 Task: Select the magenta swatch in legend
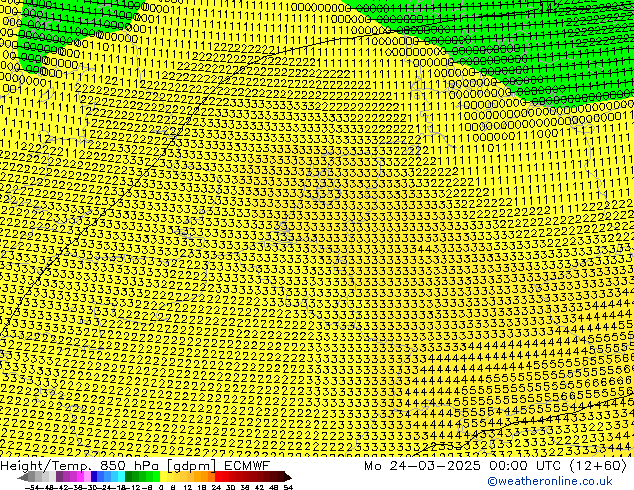[80, 477]
